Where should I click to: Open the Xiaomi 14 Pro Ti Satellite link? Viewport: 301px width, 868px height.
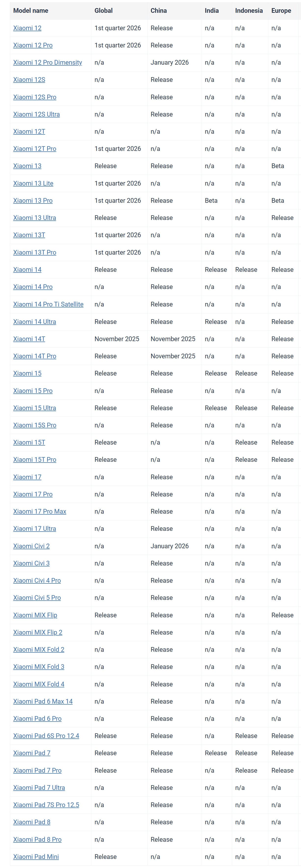[x=48, y=304]
